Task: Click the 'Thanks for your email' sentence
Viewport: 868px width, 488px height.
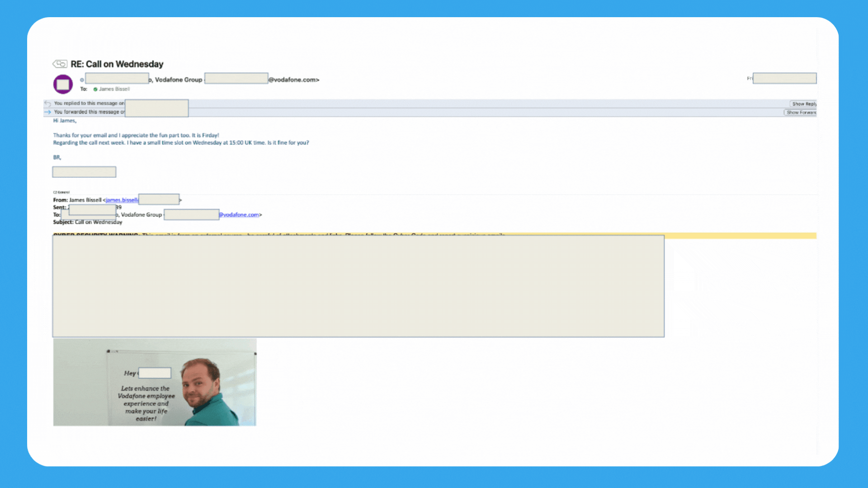Action: point(136,135)
